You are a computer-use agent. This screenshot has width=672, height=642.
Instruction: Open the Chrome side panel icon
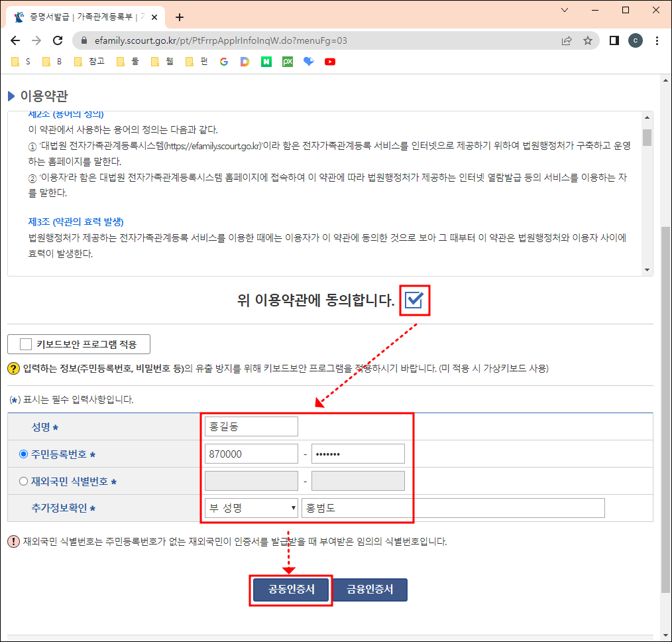614,40
